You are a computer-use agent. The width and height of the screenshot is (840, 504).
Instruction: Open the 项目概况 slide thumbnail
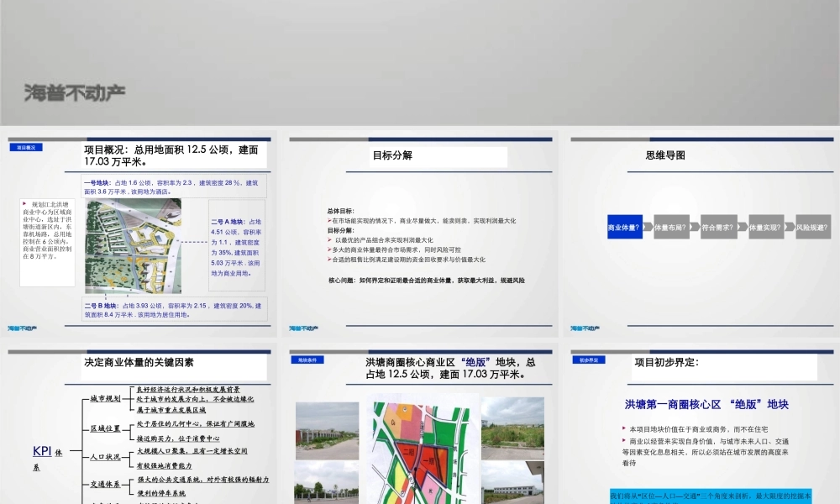coord(139,234)
